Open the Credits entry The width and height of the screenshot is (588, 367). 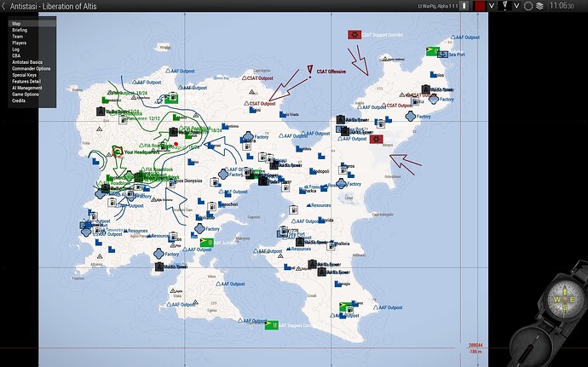[19, 100]
